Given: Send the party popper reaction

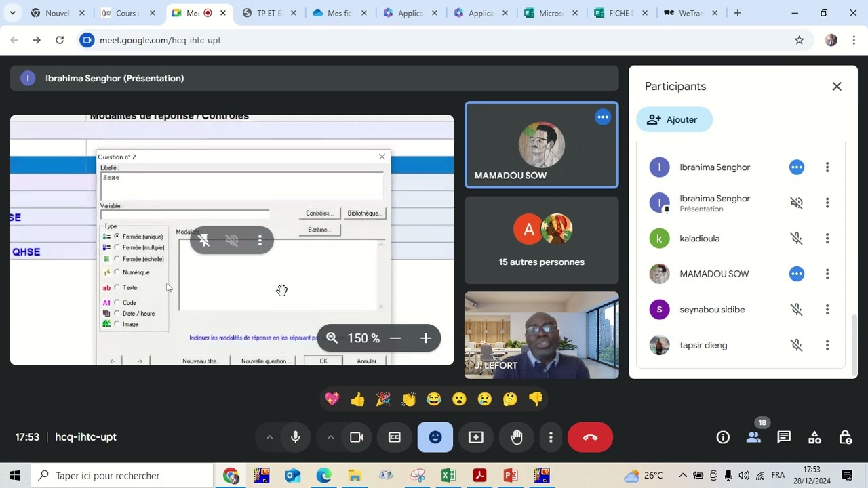Looking at the screenshot, I should (x=383, y=399).
